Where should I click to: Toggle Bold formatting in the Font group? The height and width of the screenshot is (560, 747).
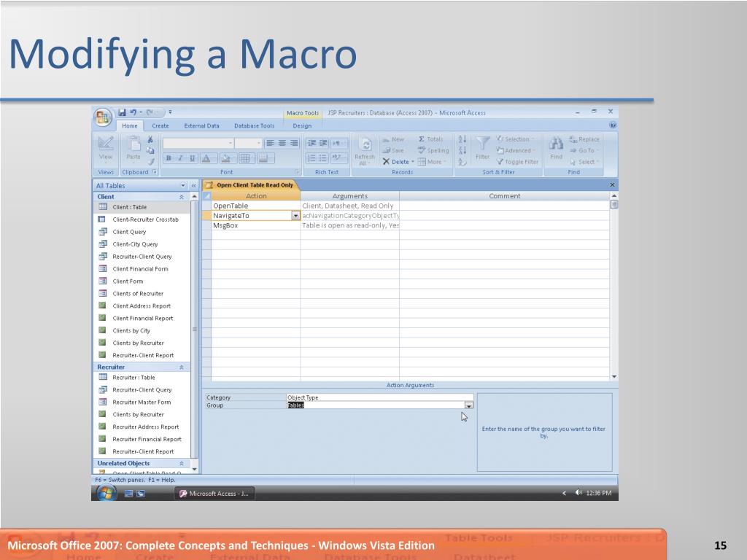(x=169, y=158)
